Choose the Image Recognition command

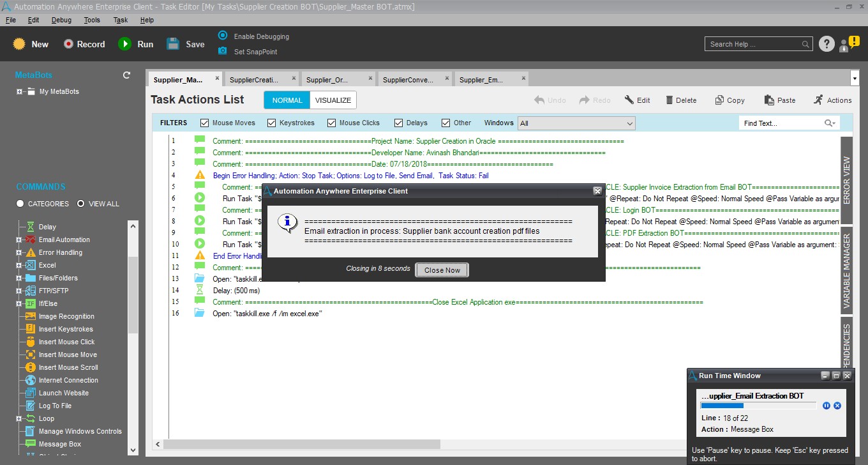click(66, 316)
